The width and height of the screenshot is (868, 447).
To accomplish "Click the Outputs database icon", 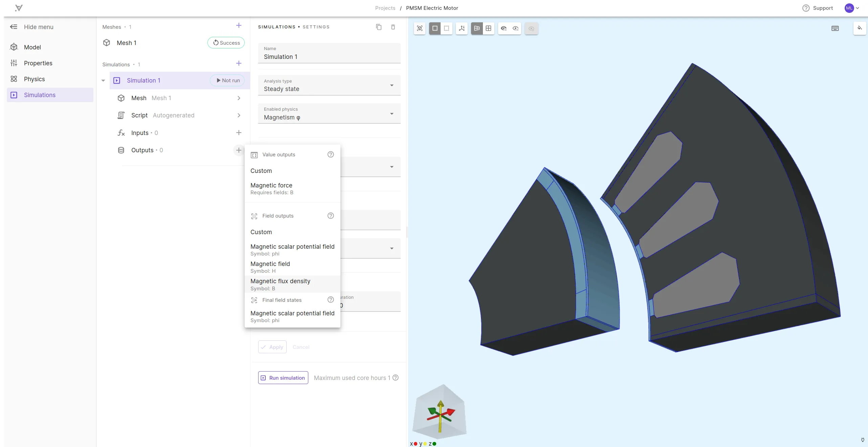I will [121, 150].
